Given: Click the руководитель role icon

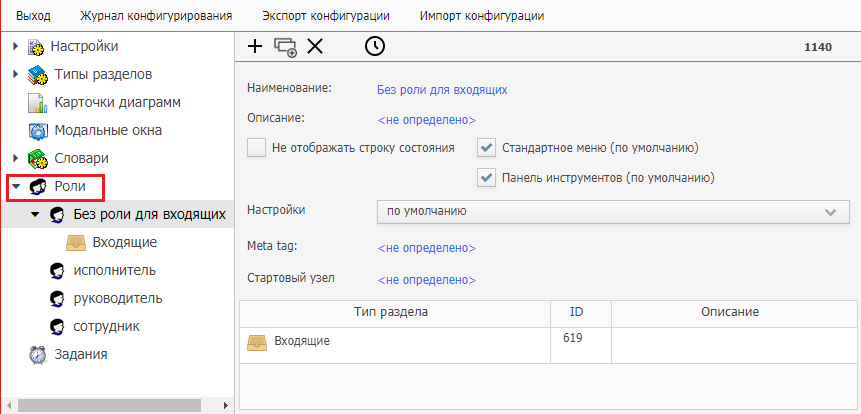Looking at the screenshot, I should pos(57,299).
